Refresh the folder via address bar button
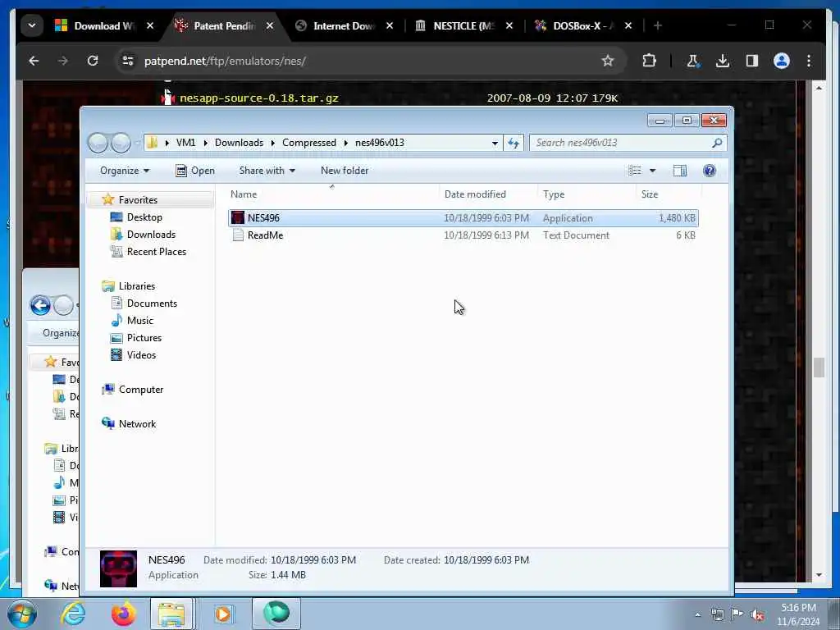 coord(514,143)
